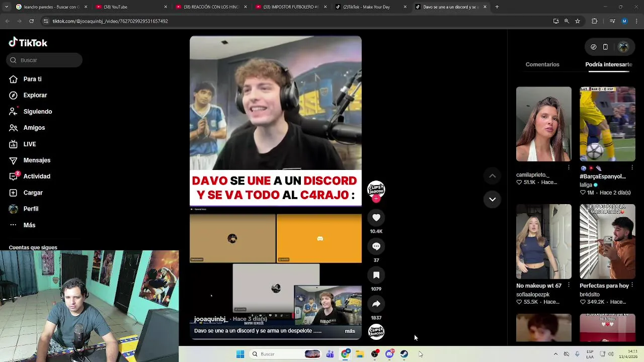Switch to the Comentarios tab

pyautogui.click(x=542, y=64)
